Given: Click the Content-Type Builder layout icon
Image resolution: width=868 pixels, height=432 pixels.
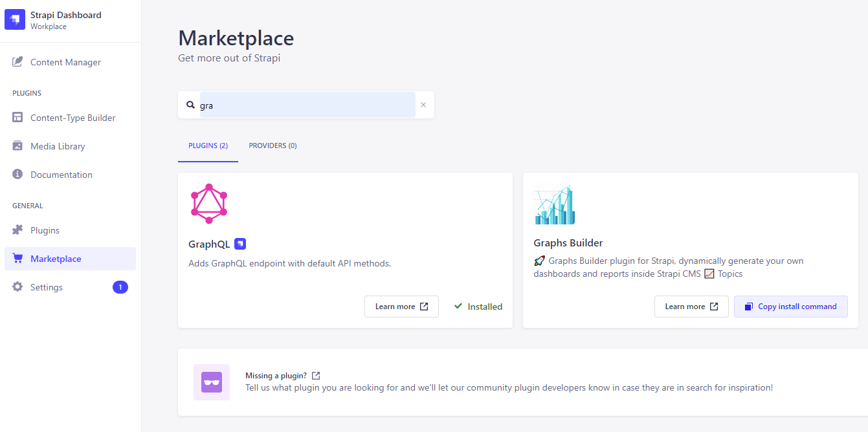Looking at the screenshot, I should (x=17, y=118).
